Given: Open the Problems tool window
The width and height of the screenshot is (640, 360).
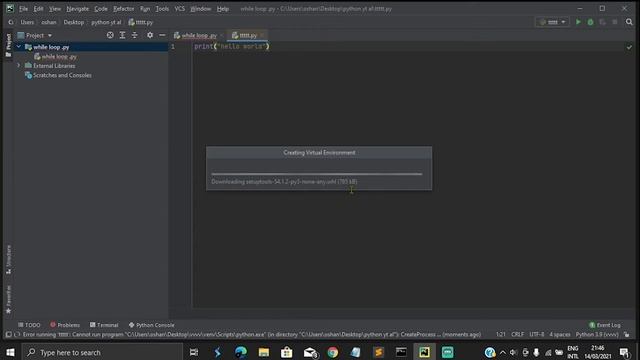Looking at the screenshot, I should point(65,325).
